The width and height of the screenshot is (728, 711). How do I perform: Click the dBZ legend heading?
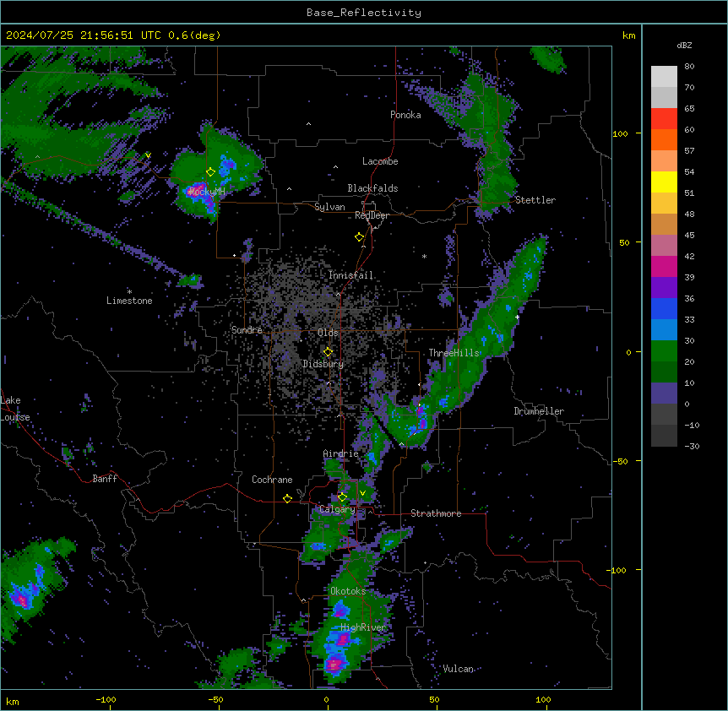coord(684,46)
